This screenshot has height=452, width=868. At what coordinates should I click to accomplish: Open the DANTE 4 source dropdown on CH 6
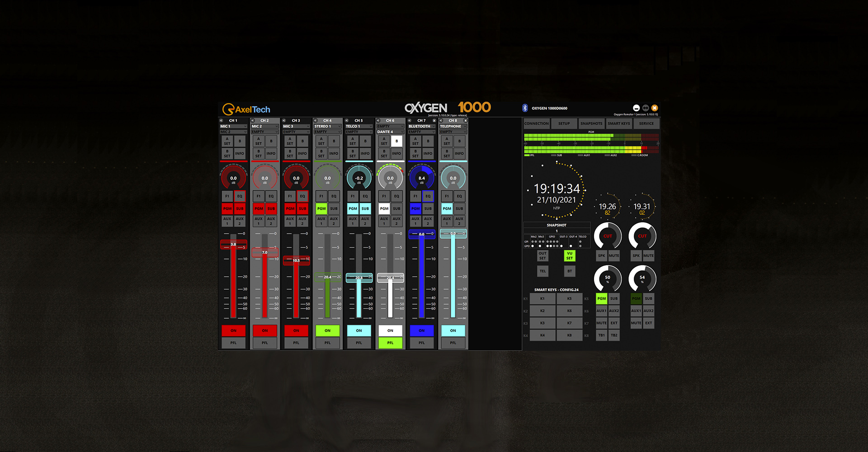point(390,132)
